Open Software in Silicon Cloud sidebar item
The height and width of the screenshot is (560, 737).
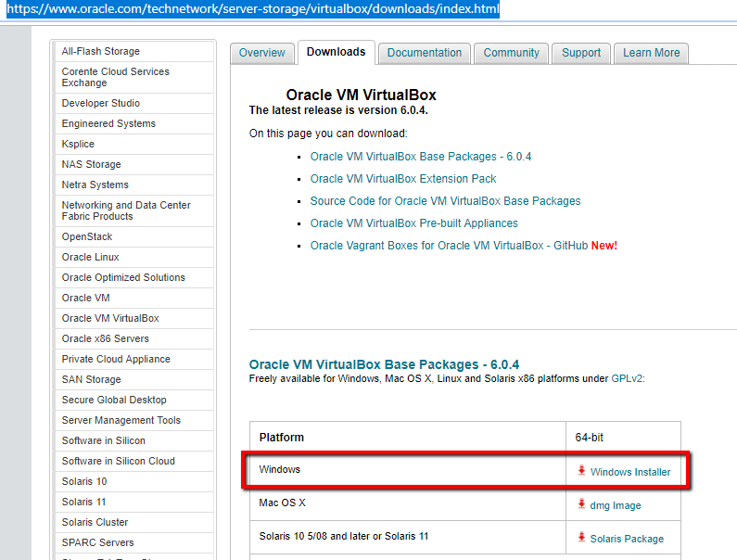click(134, 462)
